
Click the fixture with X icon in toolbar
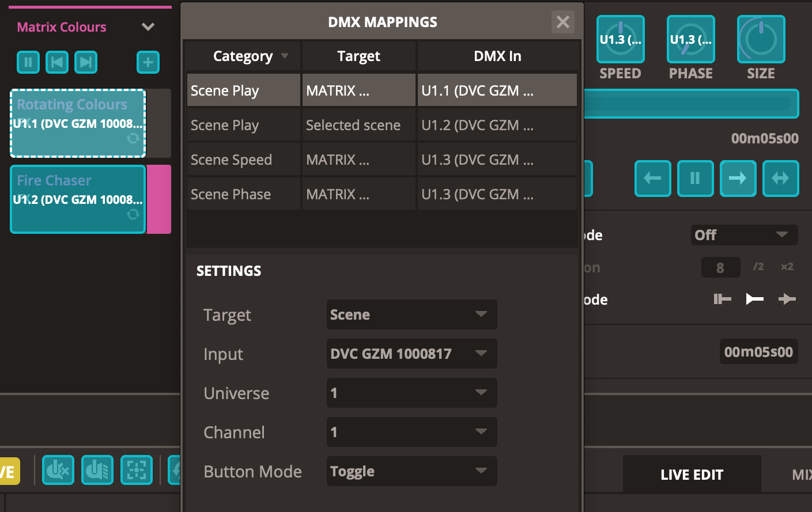58,470
